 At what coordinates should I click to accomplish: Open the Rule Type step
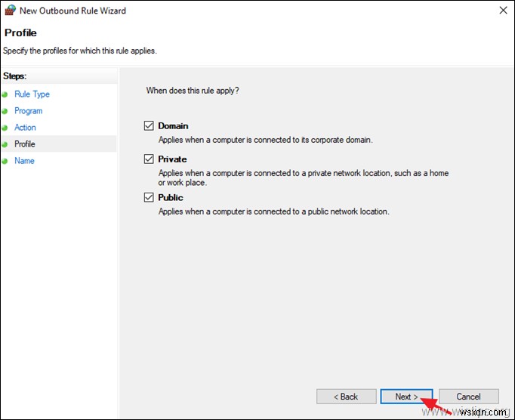tap(32, 94)
